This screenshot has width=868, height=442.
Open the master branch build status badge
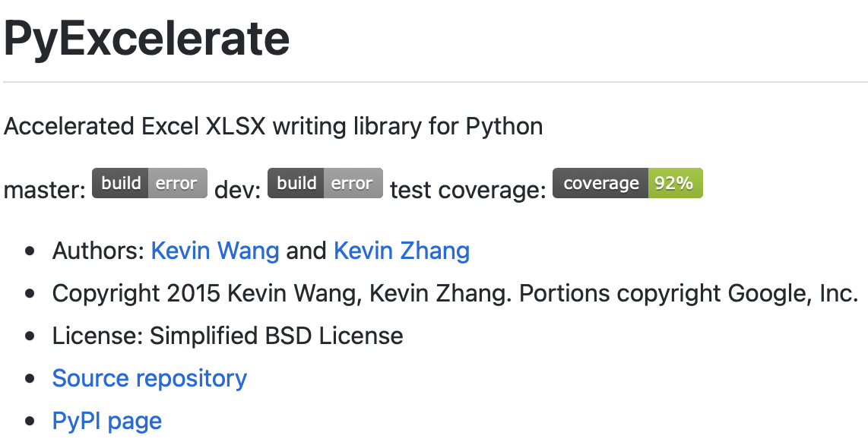(150, 183)
